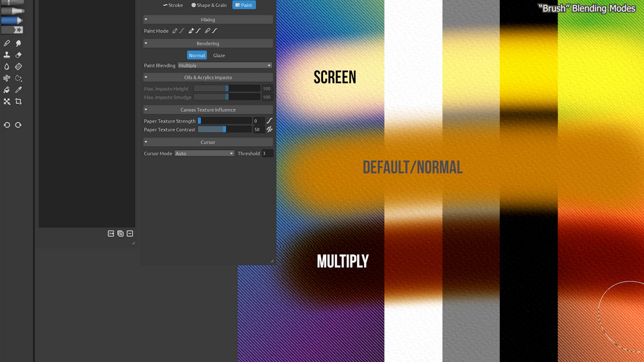Screen dimensions: 644x362
Task: Click the crossed curve icon beside Paper Texture Contrast
Action: [x=269, y=129]
